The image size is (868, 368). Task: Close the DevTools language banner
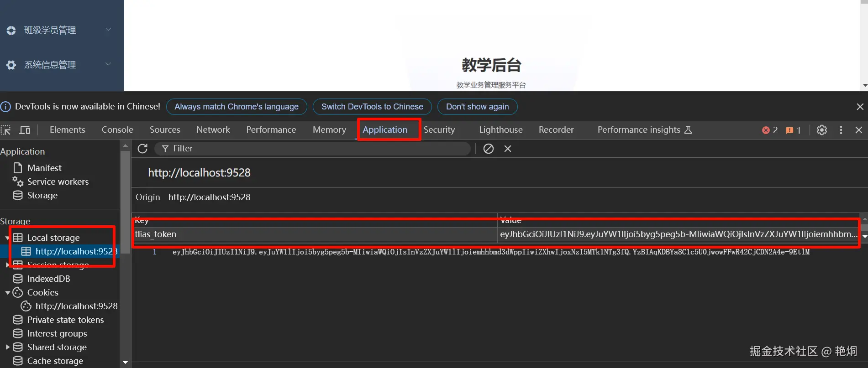click(x=860, y=107)
